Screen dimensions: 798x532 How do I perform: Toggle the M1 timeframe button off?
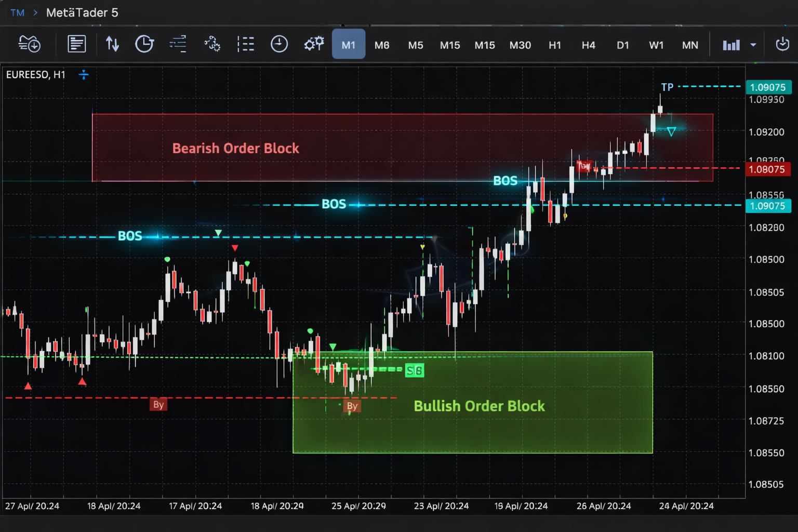(348, 45)
